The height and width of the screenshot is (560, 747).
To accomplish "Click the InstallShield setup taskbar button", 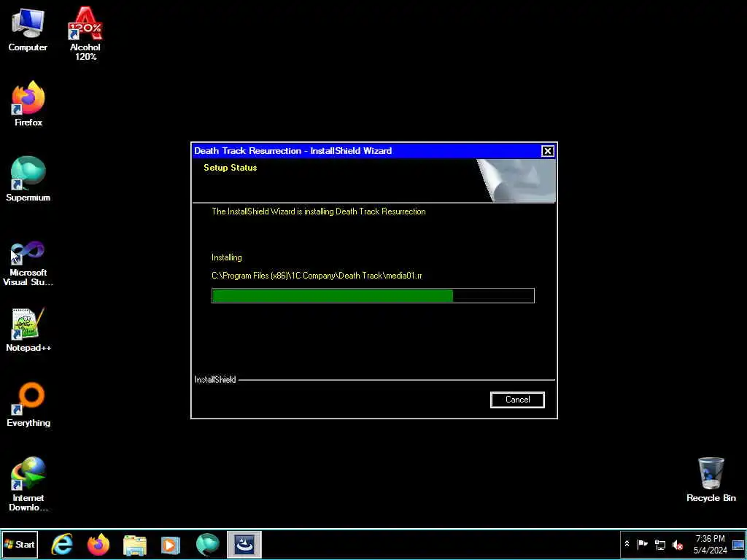I will 244,544.
